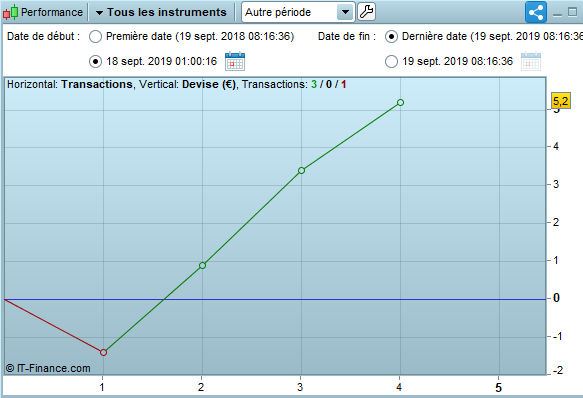Click y-axis label 0
Viewport: 583px width, 398px height.
[556, 298]
